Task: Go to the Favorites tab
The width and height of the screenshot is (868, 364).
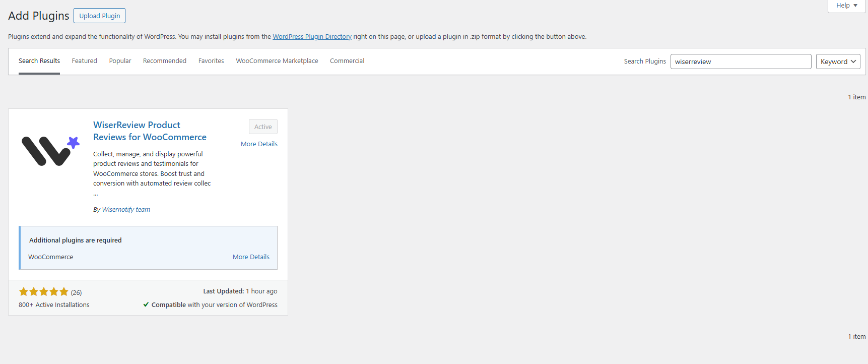Action: (211, 61)
